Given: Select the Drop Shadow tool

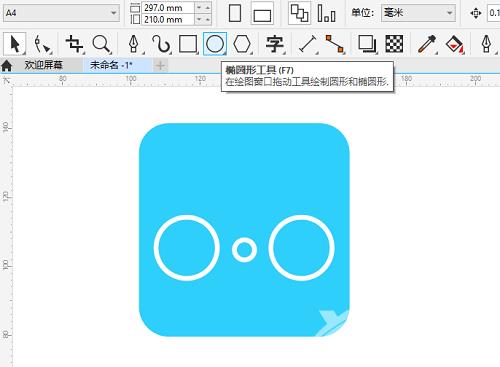Looking at the screenshot, I should tap(367, 44).
